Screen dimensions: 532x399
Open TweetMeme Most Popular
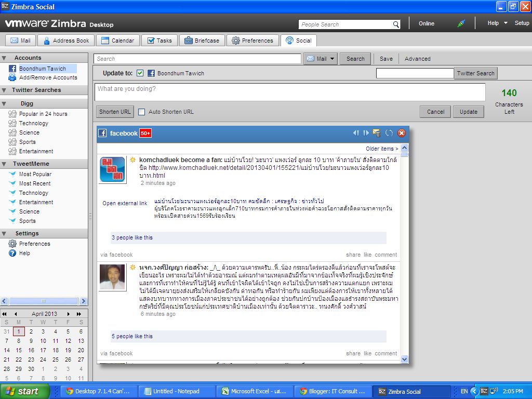tap(30, 174)
